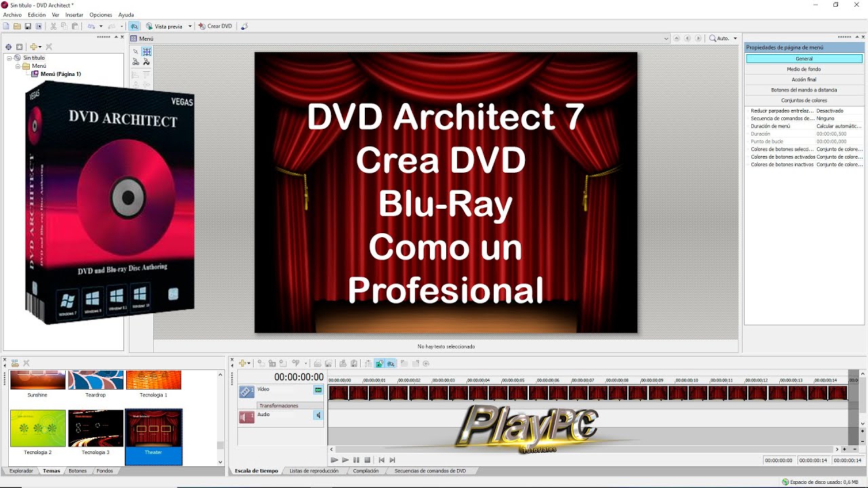The width and height of the screenshot is (868, 488).
Task: Switch to Listas de reproducción tab
Action: [314, 470]
